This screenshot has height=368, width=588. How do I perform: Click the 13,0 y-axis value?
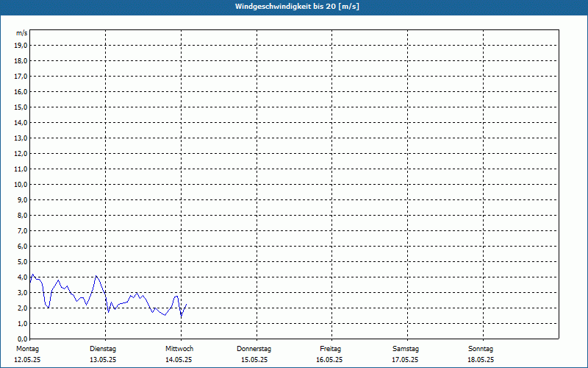tap(21, 138)
